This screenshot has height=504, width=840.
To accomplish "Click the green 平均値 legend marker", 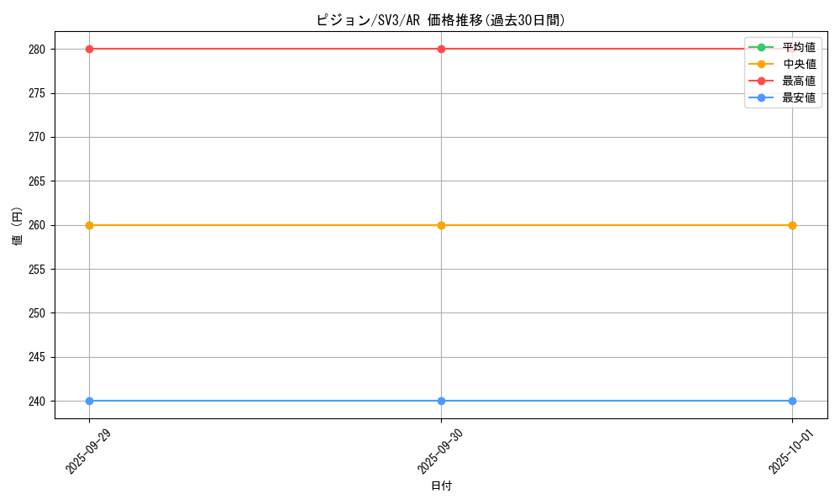I will point(761,47).
